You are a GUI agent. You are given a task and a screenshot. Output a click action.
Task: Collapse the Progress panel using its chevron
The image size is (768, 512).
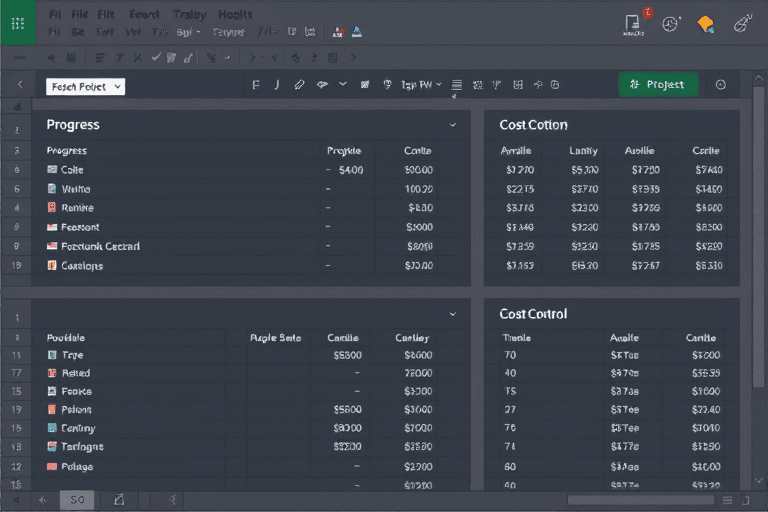pos(453,125)
